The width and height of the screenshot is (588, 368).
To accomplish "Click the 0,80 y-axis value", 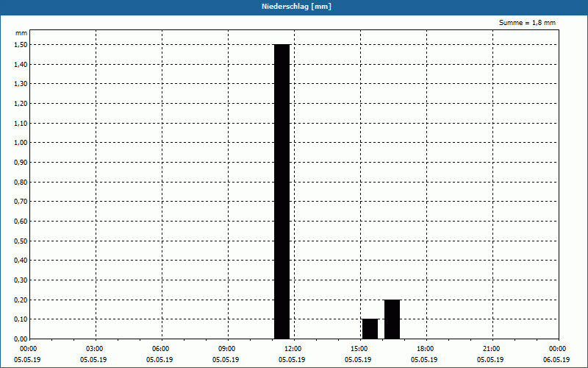I will point(21,182).
